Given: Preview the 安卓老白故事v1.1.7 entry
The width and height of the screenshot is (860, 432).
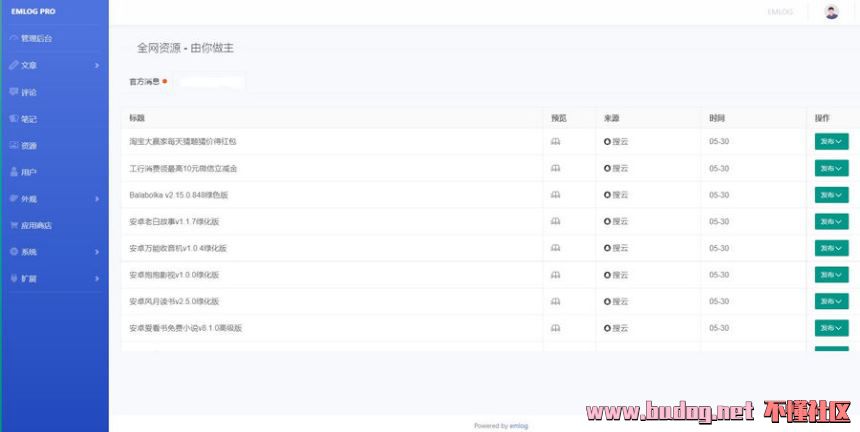Looking at the screenshot, I should tap(556, 221).
